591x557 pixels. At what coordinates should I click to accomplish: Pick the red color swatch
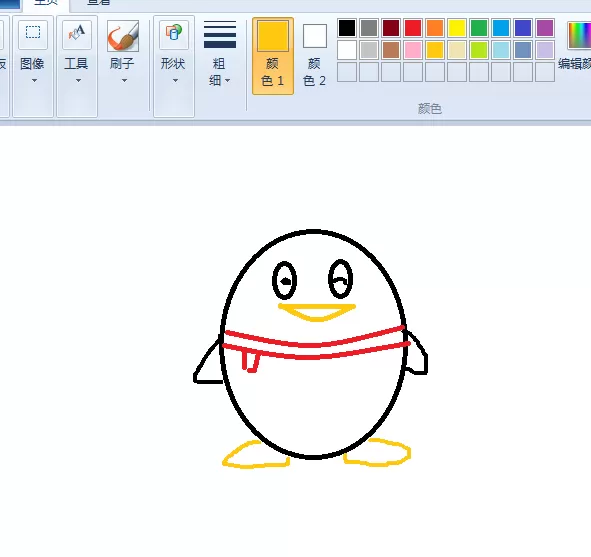[413, 28]
